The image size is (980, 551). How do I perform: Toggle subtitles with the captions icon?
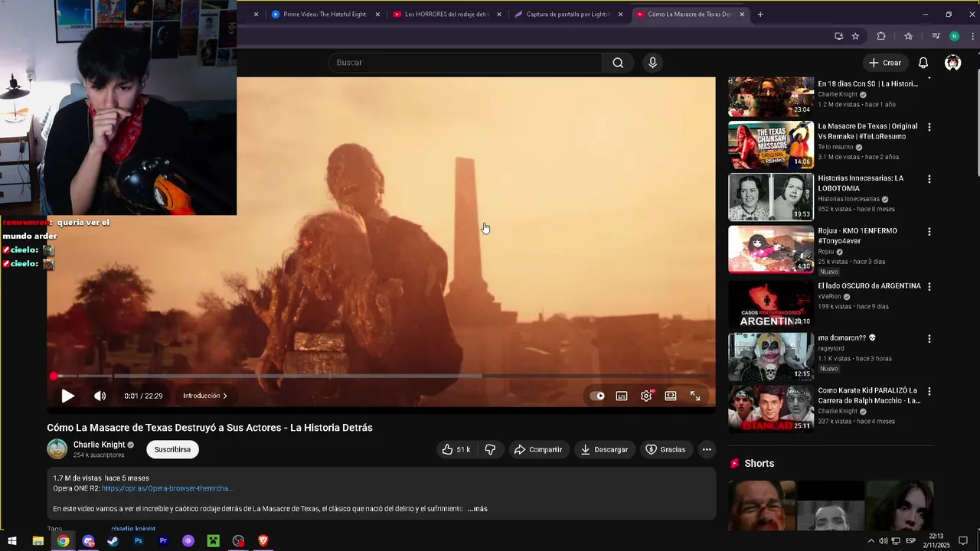click(x=622, y=396)
